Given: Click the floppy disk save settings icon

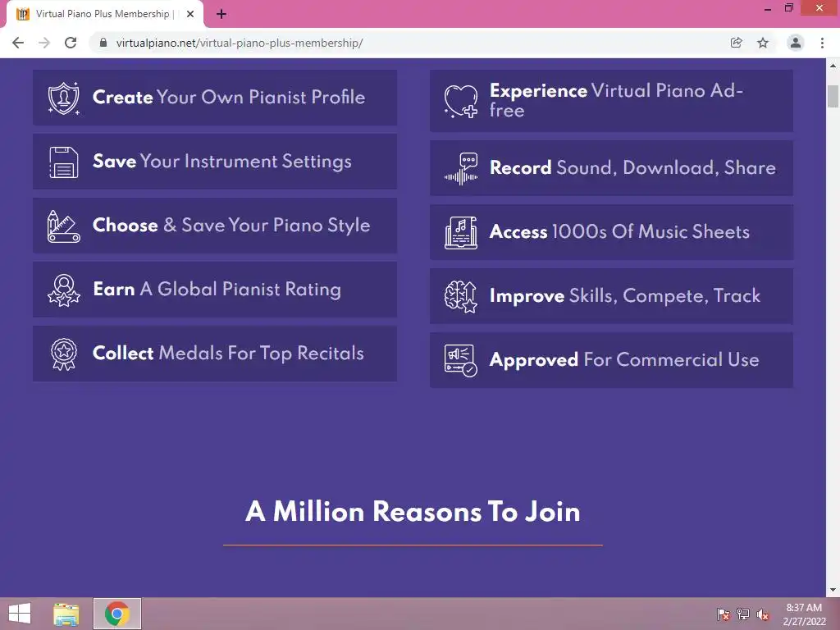Looking at the screenshot, I should pyautogui.click(x=64, y=162).
